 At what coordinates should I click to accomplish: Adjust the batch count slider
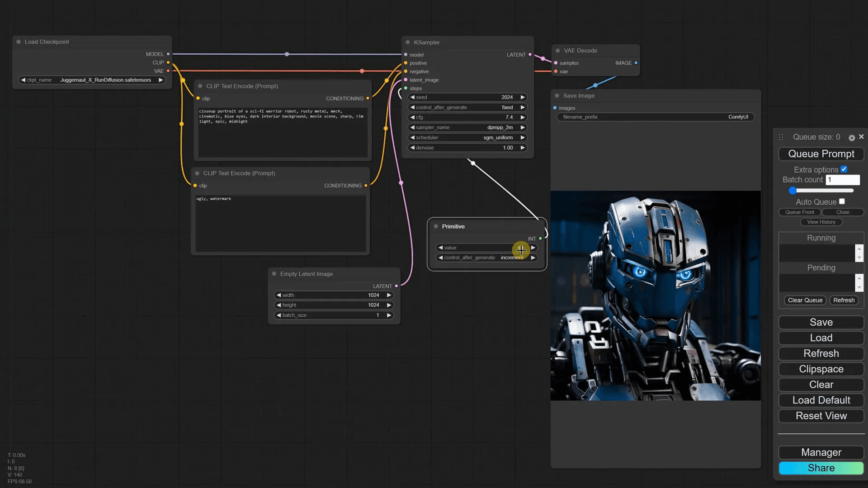point(793,191)
